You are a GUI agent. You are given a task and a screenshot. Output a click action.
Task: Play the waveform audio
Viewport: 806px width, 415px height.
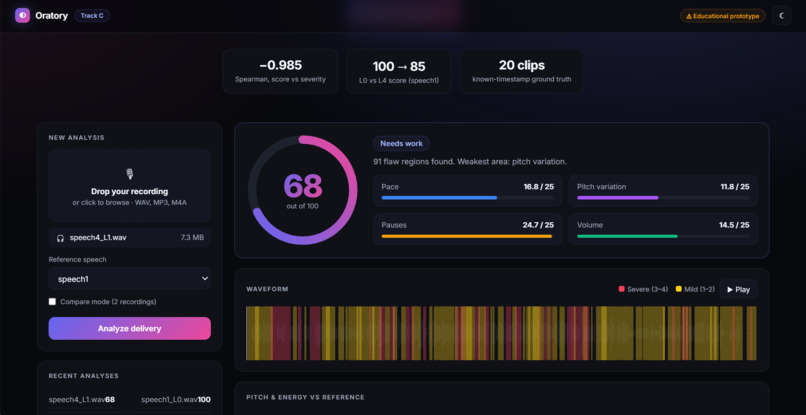pyautogui.click(x=738, y=290)
